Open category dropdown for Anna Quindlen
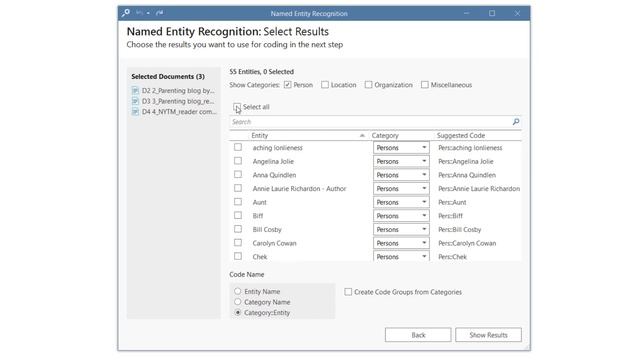The height and width of the screenshot is (360, 640). (401, 175)
